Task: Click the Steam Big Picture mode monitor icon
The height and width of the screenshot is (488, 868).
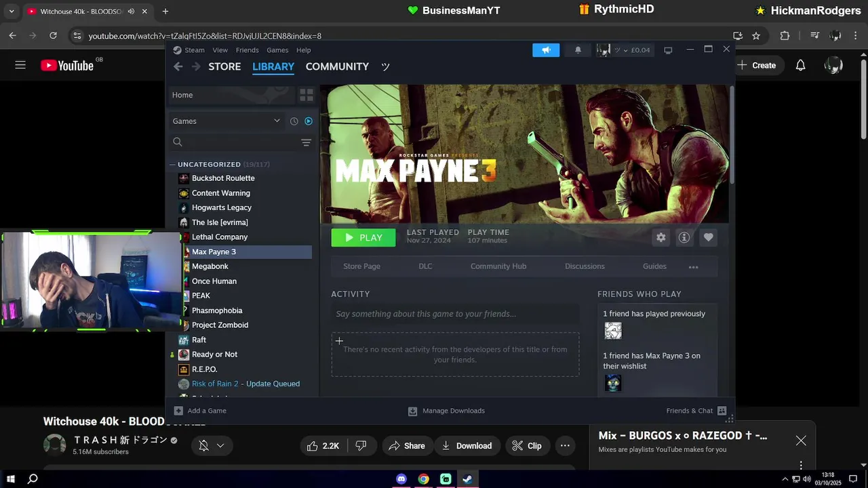Action: coord(668,50)
